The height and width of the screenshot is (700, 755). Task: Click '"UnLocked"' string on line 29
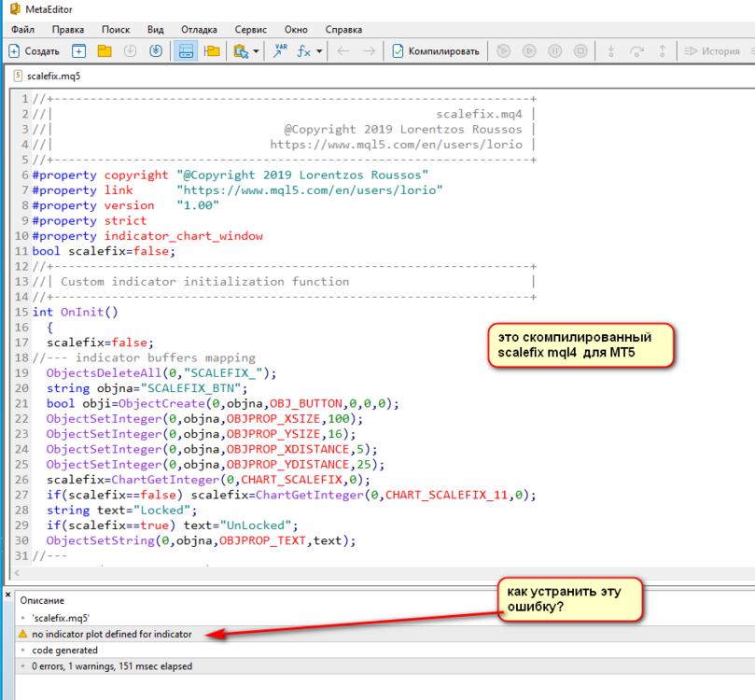[x=256, y=525]
